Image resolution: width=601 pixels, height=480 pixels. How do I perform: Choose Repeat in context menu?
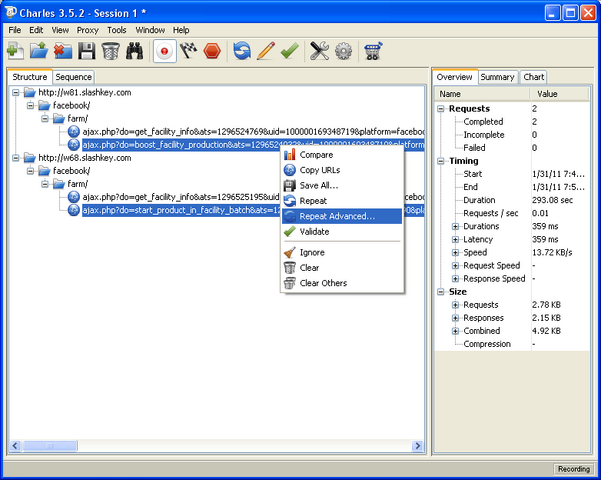point(342,201)
